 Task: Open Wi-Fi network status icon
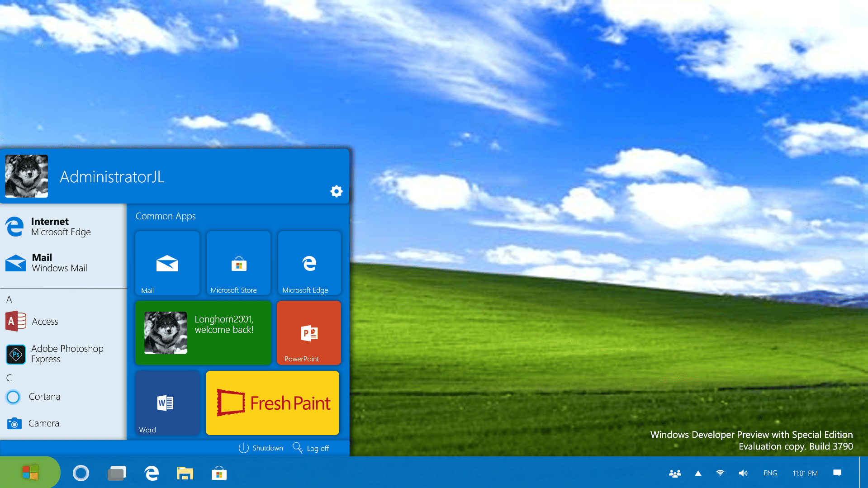pos(721,473)
